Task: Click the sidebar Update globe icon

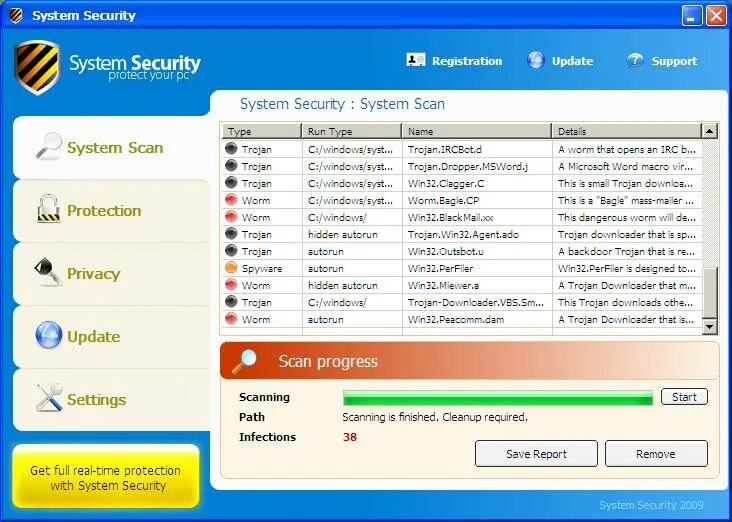Action: click(49, 335)
